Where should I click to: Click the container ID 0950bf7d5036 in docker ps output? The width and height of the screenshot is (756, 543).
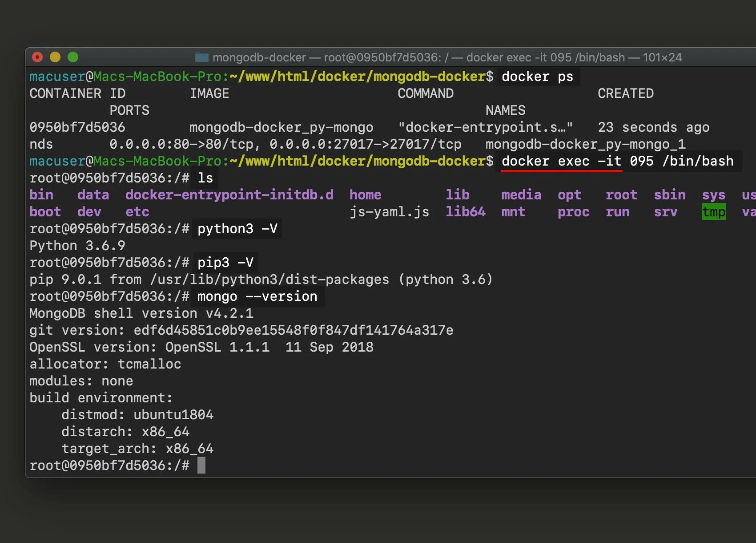[77, 127]
